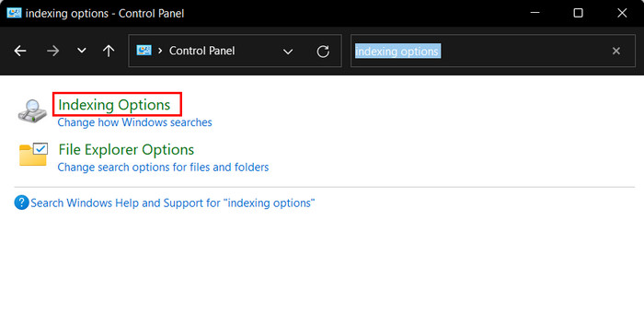Close the Control Panel window
This screenshot has height=336, width=644.
[x=622, y=13]
